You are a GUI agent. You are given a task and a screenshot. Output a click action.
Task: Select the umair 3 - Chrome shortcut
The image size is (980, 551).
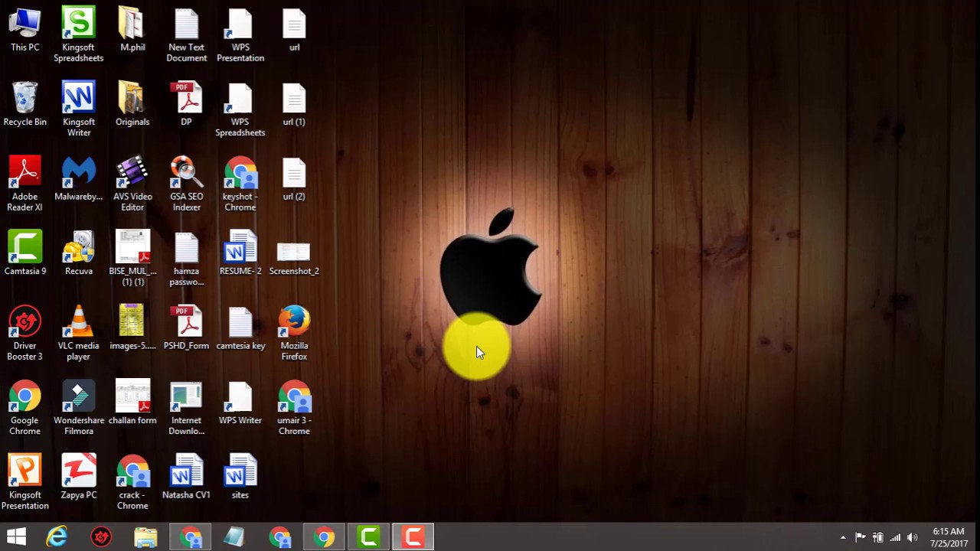[294, 407]
